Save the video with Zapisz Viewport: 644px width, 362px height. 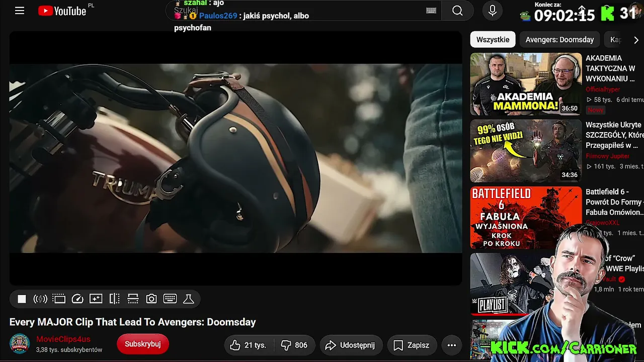click(x=412, y=345)
